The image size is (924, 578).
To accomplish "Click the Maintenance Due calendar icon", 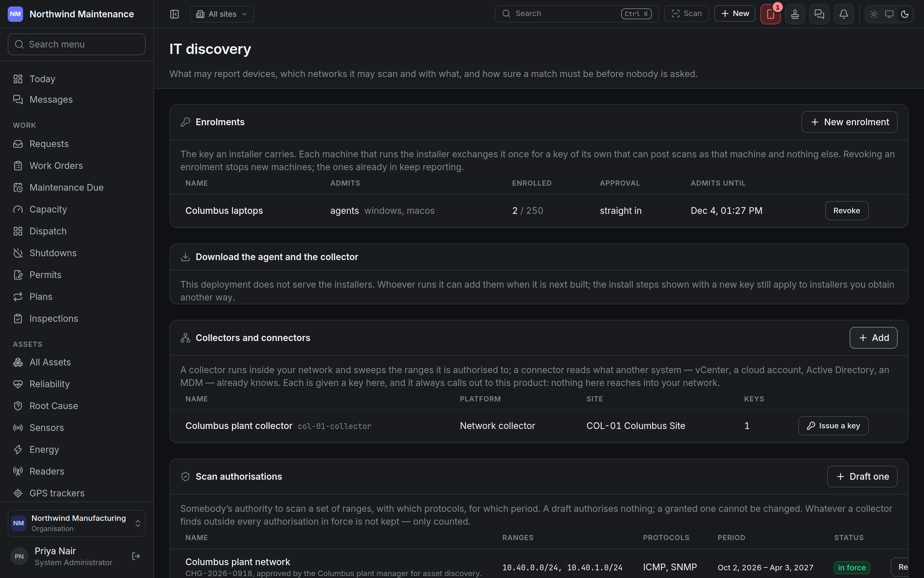I will click(x=18, y=187).
